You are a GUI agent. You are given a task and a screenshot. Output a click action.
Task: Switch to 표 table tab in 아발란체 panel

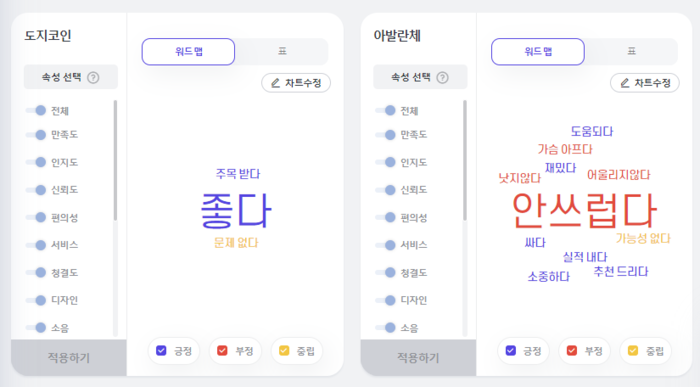[631, 51]
